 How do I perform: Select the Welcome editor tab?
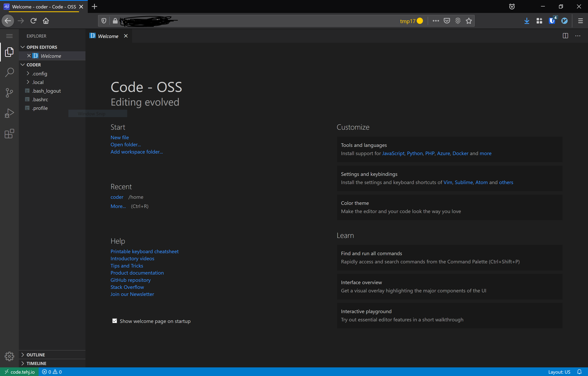click(x=108, y=36)
